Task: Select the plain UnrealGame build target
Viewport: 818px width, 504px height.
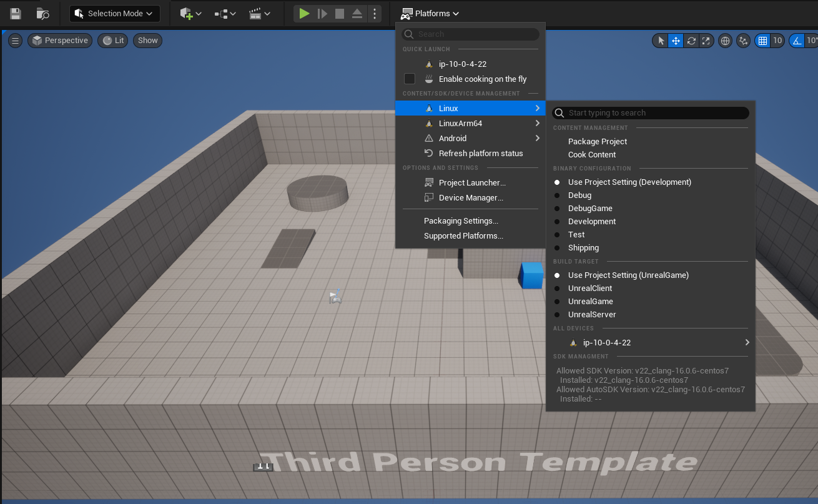Action: pyautogui.click(x=651, y=301)
